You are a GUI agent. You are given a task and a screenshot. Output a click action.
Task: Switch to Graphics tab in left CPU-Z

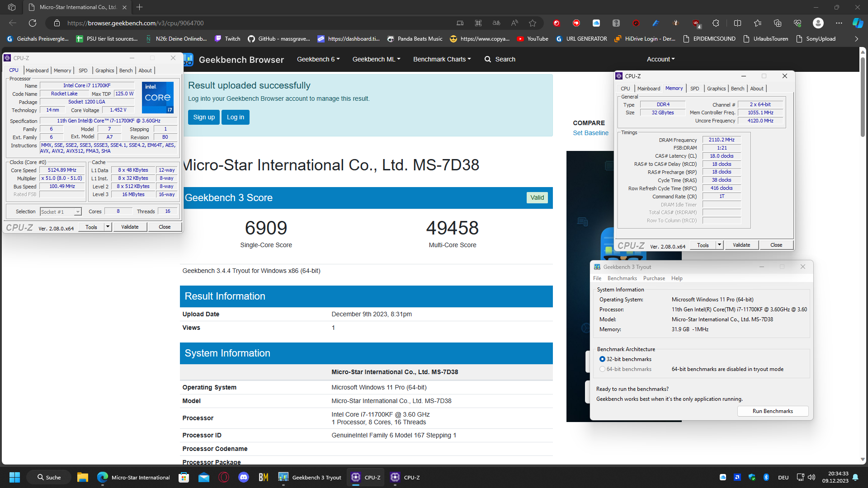tap(104, 70)
